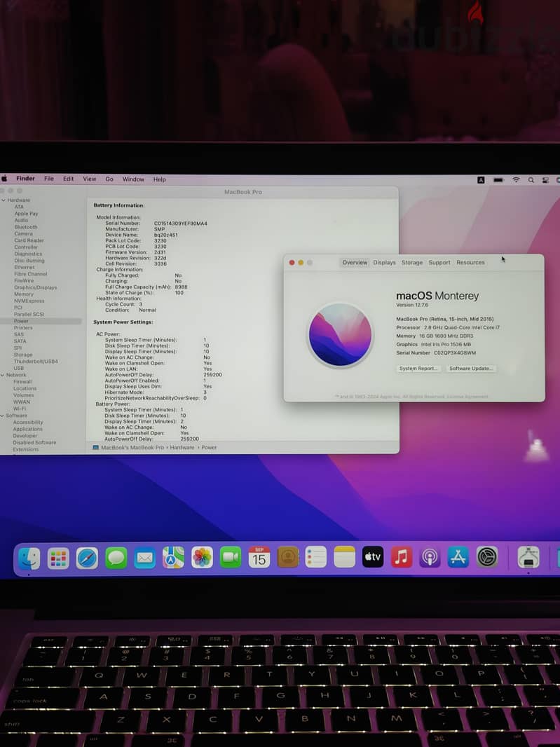The image size is (560, 747).
Task: Collapse the Network section in sidebar
Action: 3,375
